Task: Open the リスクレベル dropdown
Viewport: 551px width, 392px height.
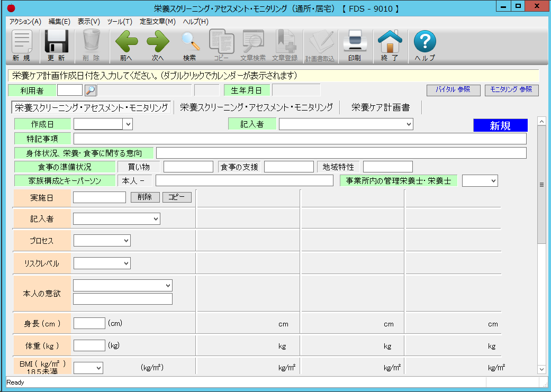Action: 126,263
